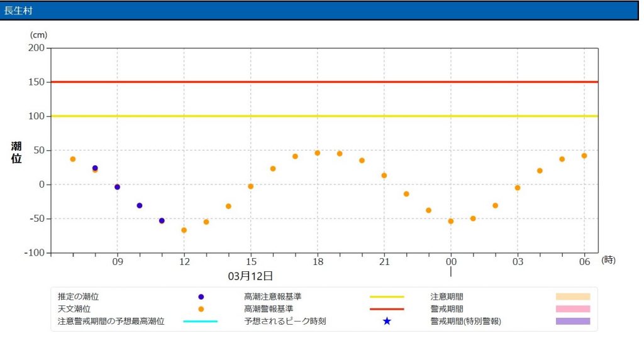
Task: Click the 潮位 vertical axis title
Action: tap(16, 152)
